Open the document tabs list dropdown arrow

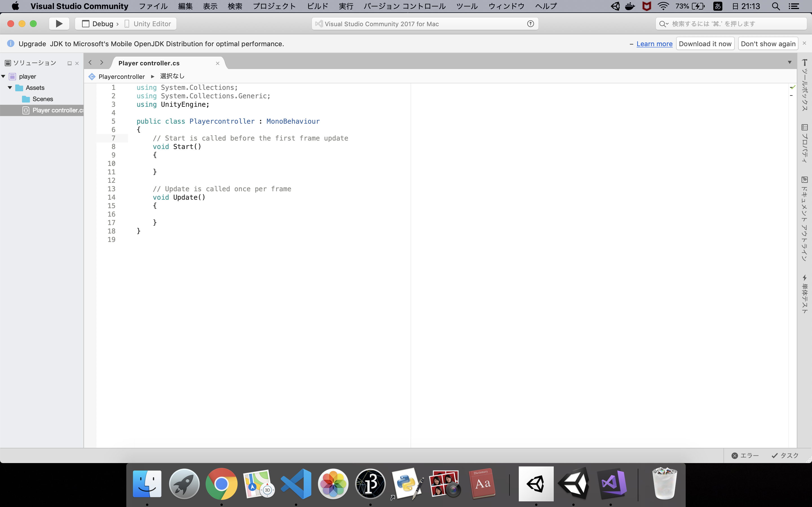[x=789, y=62]
